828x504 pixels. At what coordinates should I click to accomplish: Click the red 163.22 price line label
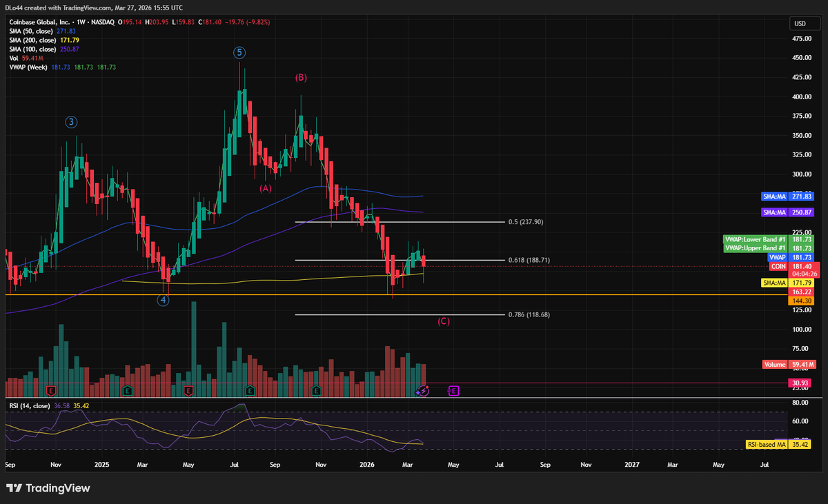pos(802,292)
